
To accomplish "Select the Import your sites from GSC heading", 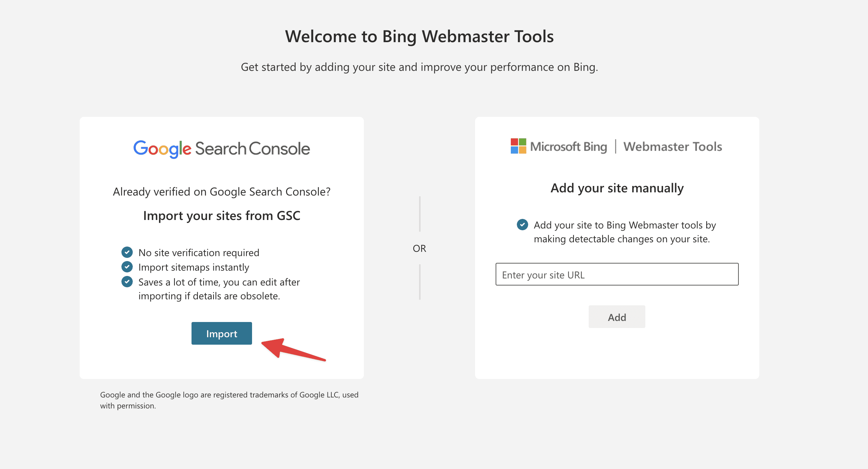I will click(x=222, y=215).
